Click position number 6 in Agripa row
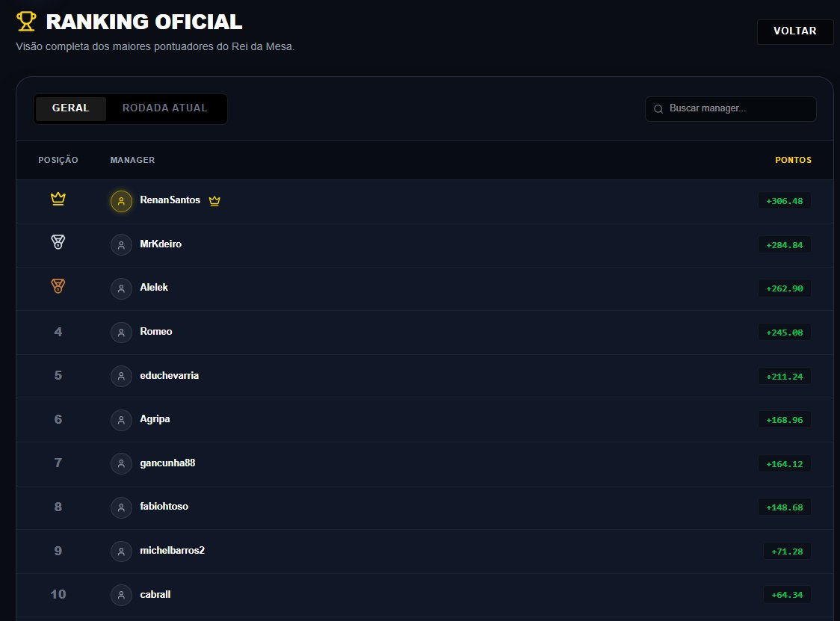Screen dimensions: 840x621 click(58, 419)
